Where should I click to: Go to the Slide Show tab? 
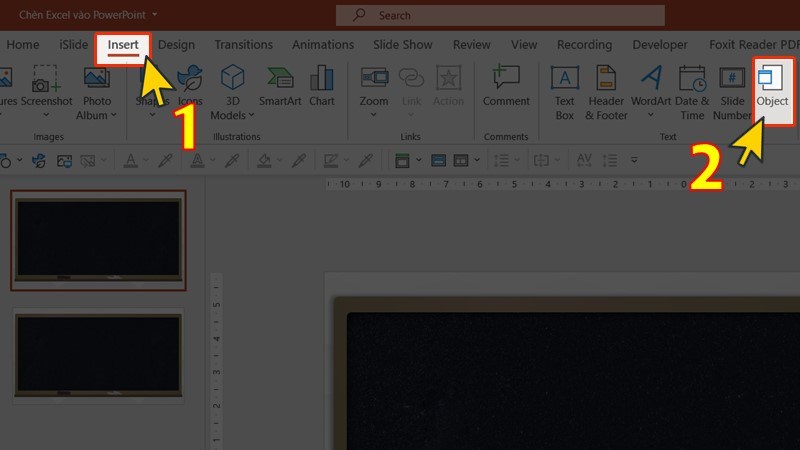coord(403,45)
